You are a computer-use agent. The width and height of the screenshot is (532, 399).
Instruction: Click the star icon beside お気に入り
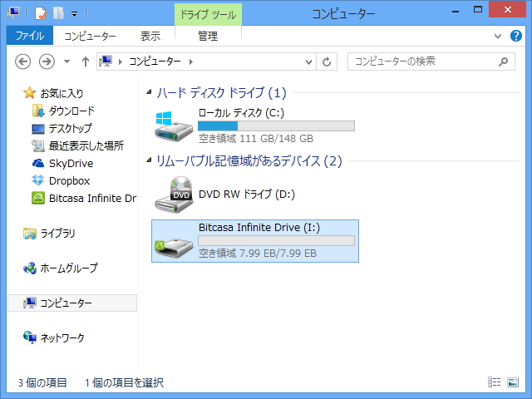30,93
